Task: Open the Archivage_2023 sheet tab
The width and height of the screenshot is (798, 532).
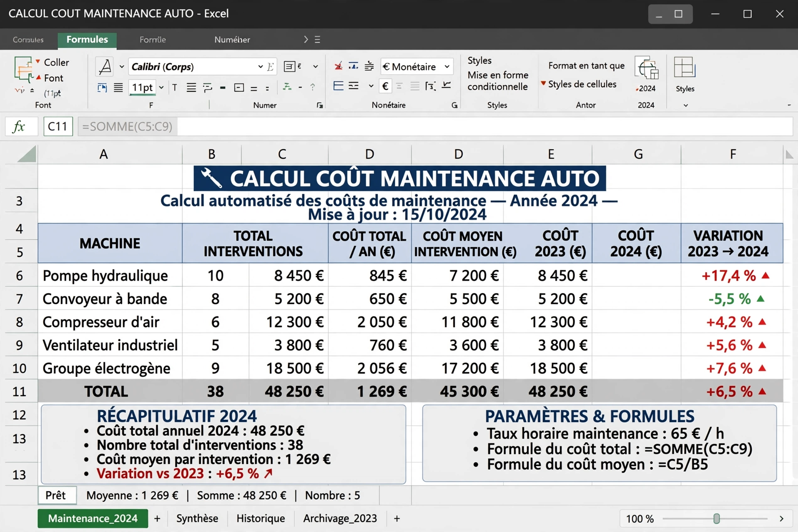Action: (x=340, y=518)
